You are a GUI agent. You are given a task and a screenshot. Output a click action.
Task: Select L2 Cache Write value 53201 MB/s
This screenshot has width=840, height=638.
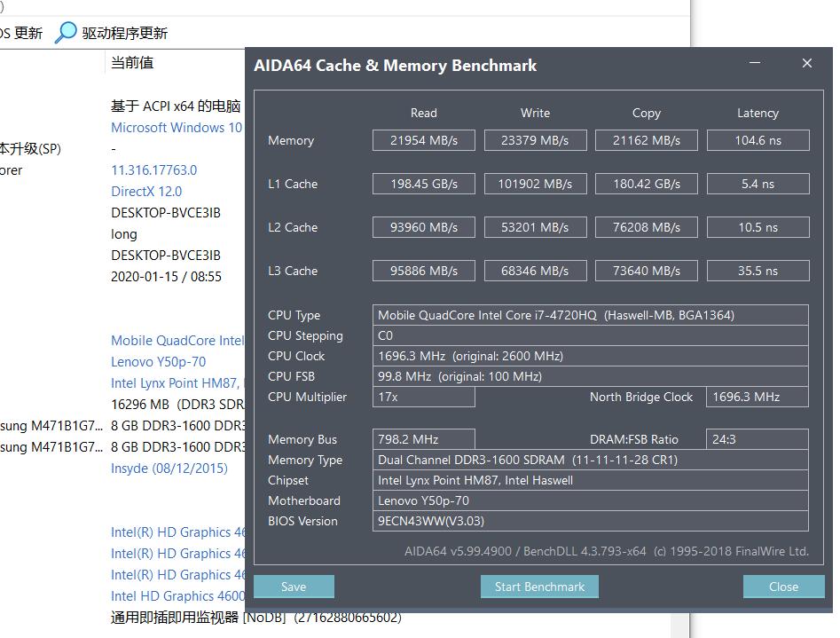click(535, 227)
